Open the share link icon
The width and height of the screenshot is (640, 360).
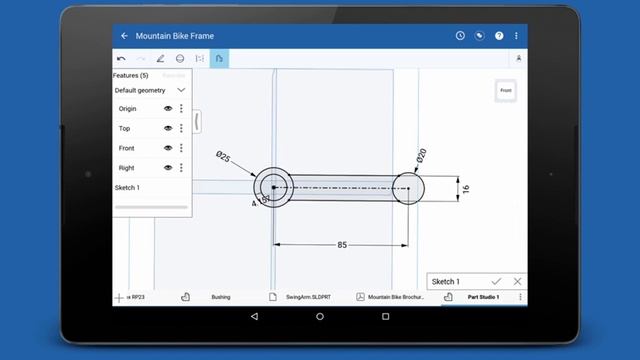tap(480, 36)
